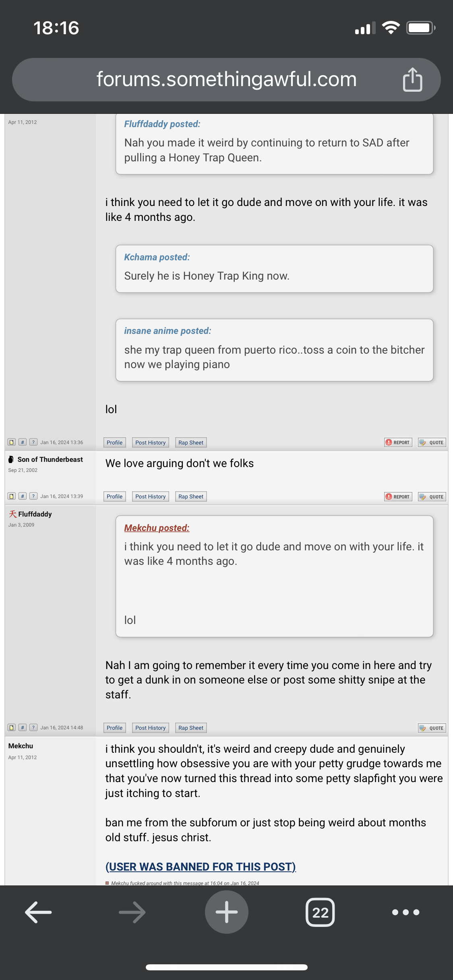Open the 'Mekchu posted:' quote link
453x980 pixels.
tap(157, 528)
